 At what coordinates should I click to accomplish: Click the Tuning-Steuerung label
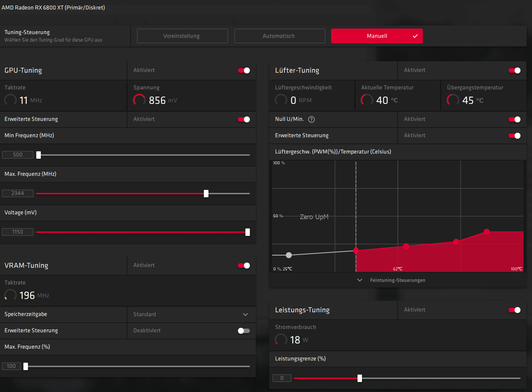[27, 32]
